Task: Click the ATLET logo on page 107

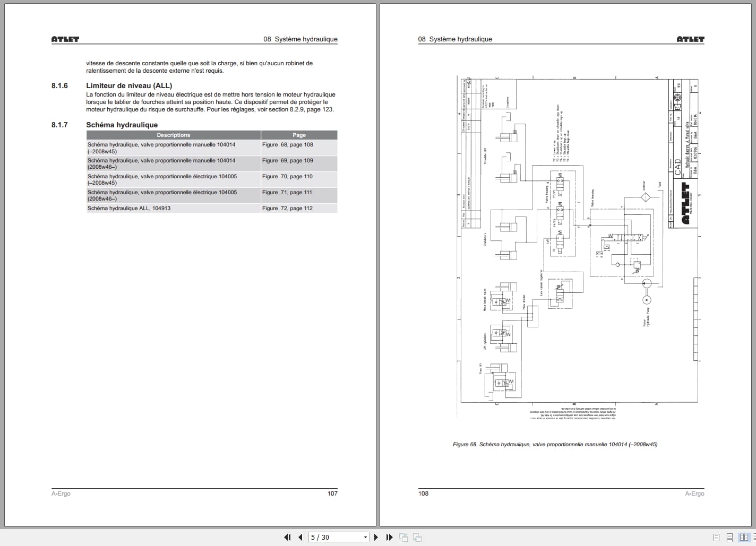Action: coord(65,39)
